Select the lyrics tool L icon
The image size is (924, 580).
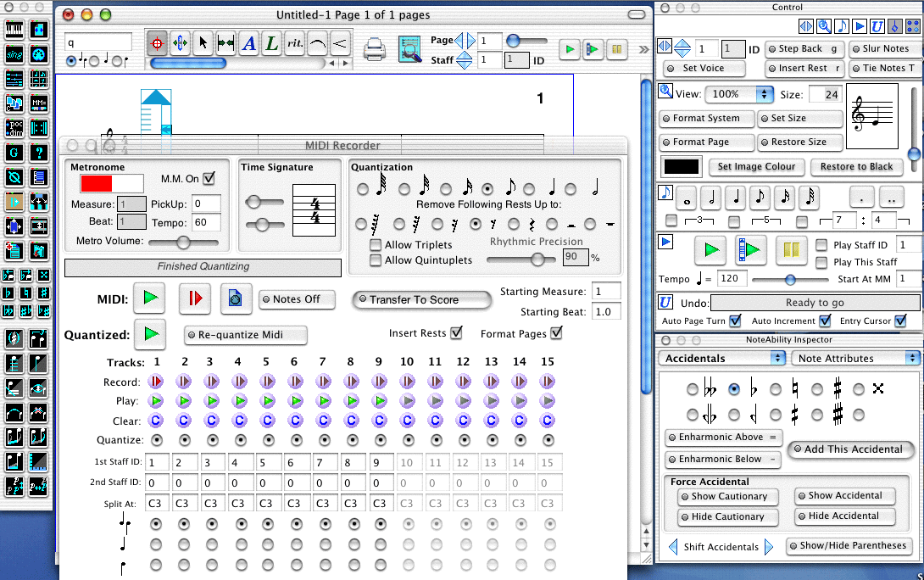tap(271, 42)
